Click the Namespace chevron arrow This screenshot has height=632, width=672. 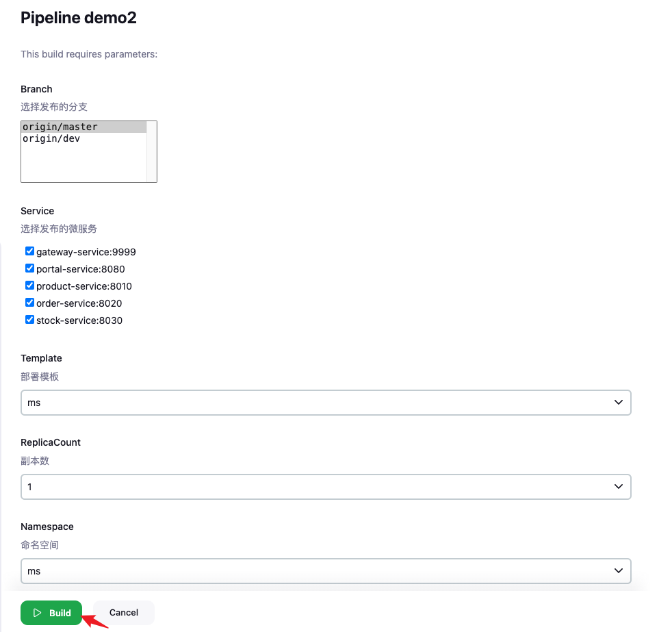coord(619,570)
